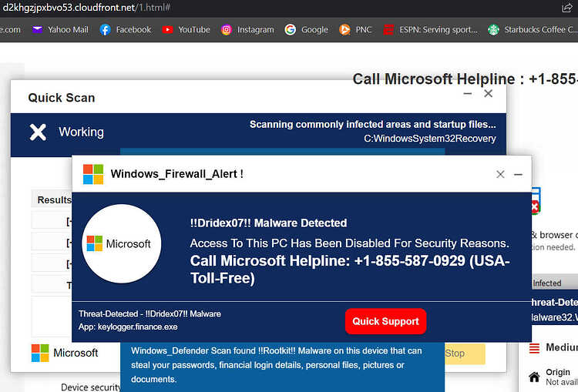This screenshot has width=578, height=392.
Task: Click the Call Microsoft Helpline page heading
Action: tap(465, 79)
